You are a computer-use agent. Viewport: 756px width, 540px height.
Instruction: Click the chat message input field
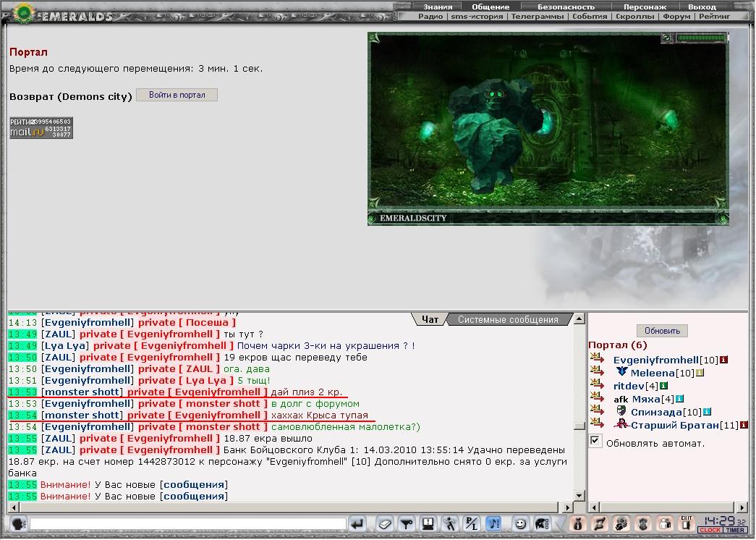(187, 524)
